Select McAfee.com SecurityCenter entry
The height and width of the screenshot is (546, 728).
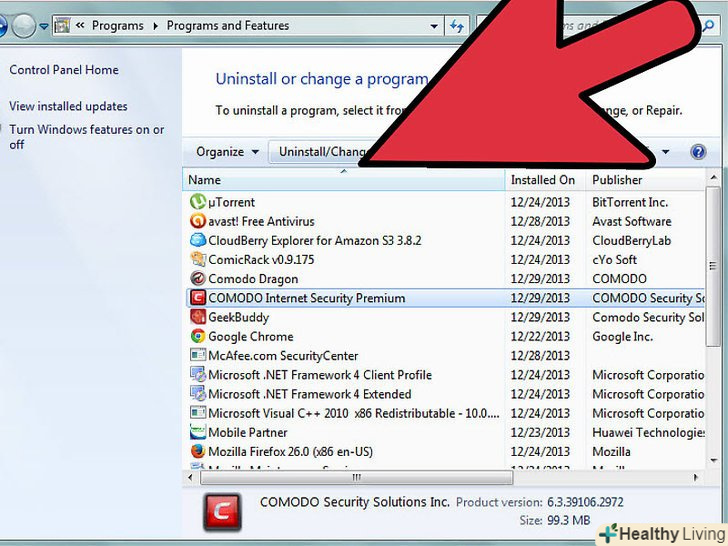(x=283, y=356)
